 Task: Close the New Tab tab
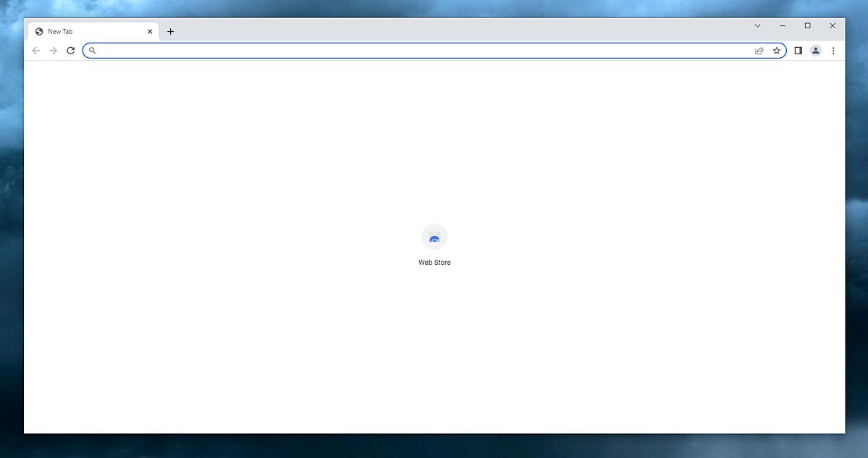(149, 32)
